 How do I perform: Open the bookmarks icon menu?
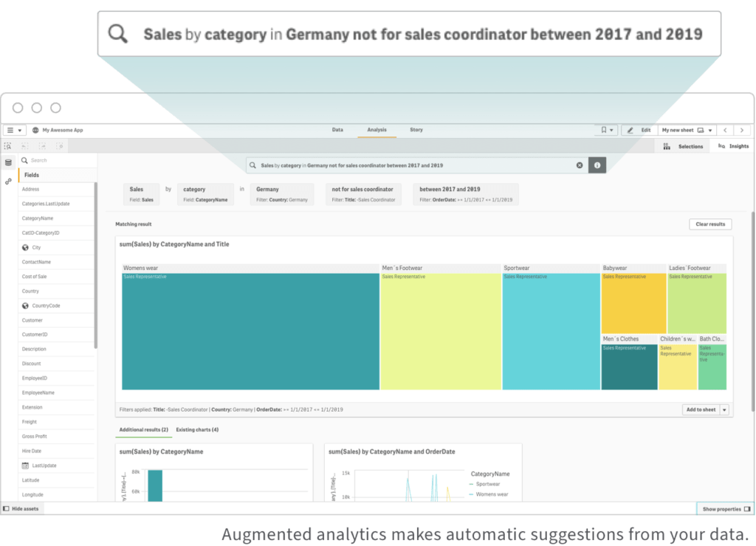[606, 130]
